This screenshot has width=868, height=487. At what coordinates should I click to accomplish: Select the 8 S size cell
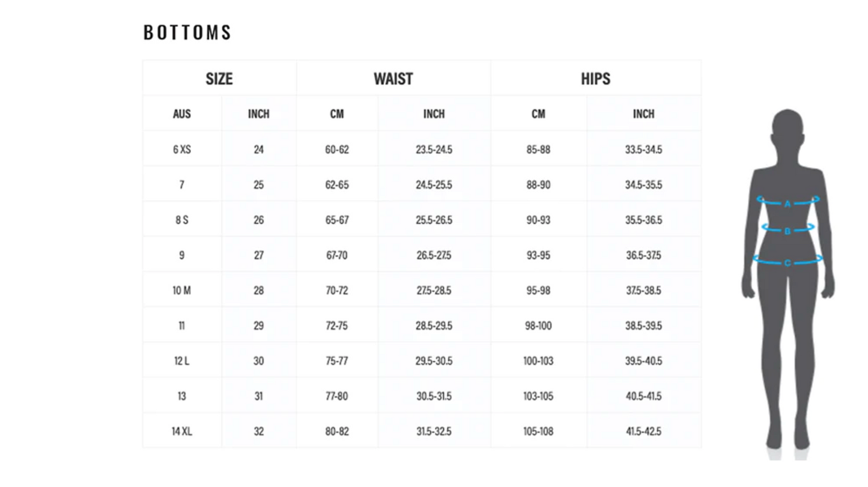[x=182, y=220]
